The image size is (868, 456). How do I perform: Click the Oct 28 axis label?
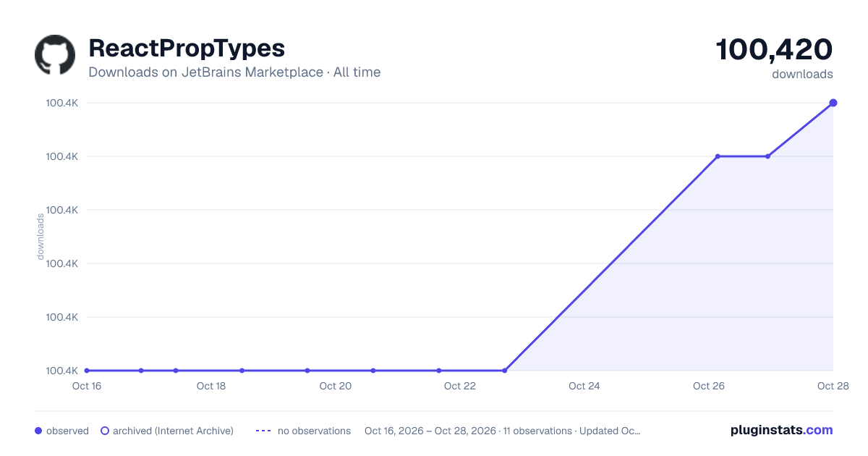coord(832,386)
